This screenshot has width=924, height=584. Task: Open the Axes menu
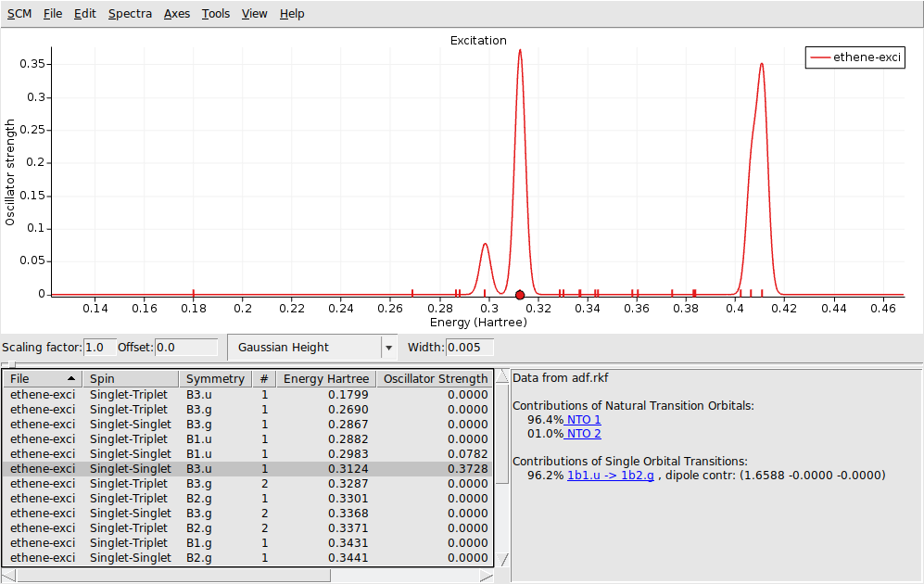(x=176, y=13)
